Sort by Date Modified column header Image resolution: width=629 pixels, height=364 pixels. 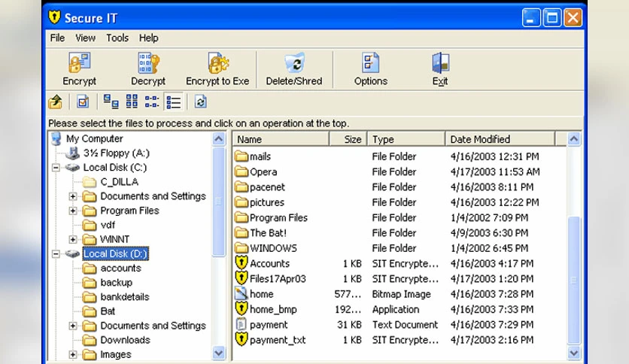tap(500, 139)
